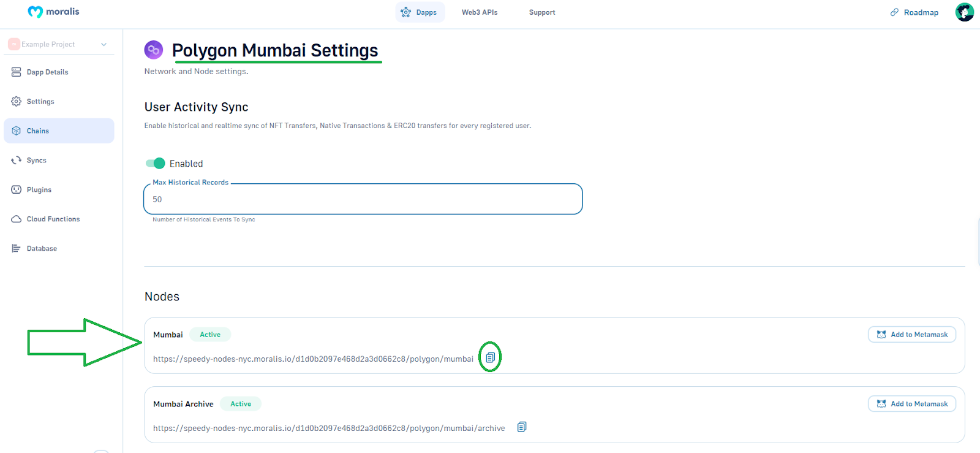Screen dimensions: 980x453
Task: Click the Cloud Functions cloud icon
Action: click(17, 219)
